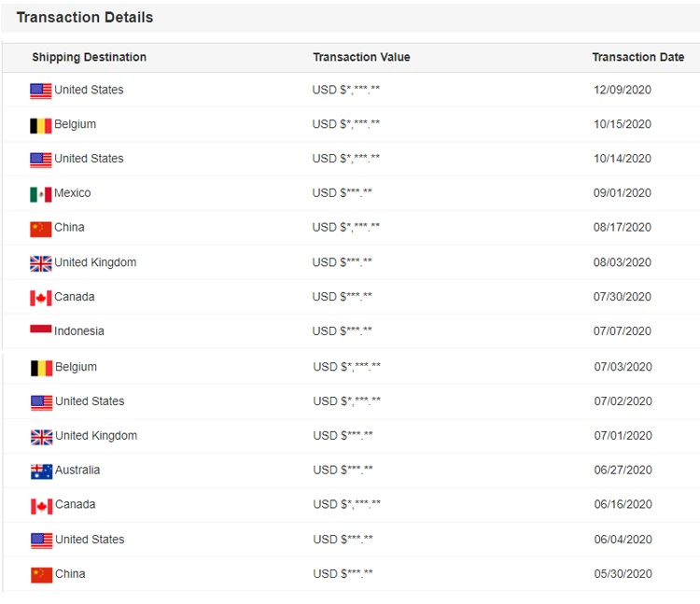This screenshot has height=604, width=700.
Task: Click the Canada flag dated 06/16/2020
Action: point(41,506)
